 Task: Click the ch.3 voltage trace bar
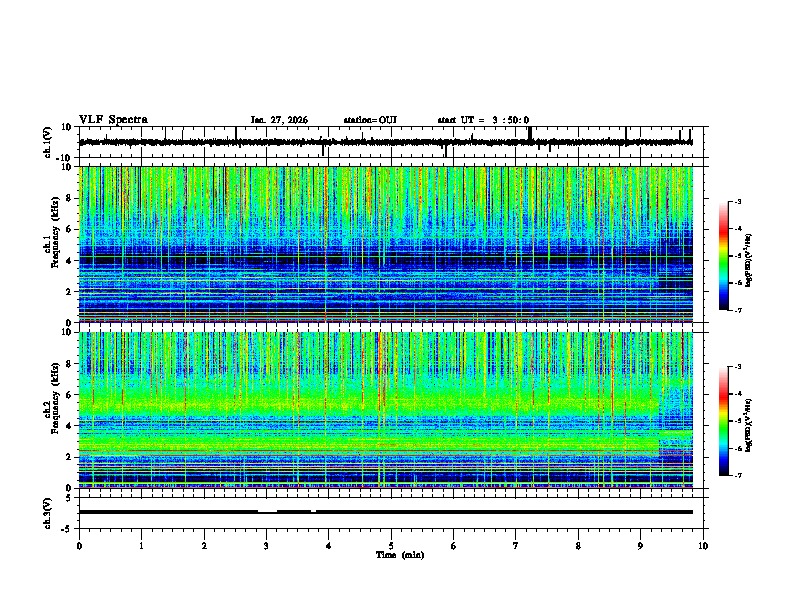pos(386,512)
